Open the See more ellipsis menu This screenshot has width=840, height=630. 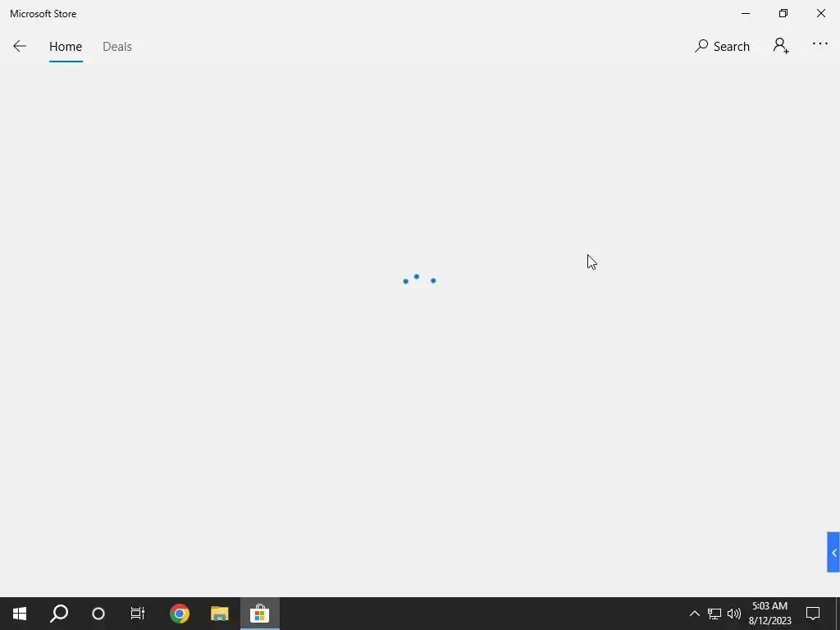(819, 44)
